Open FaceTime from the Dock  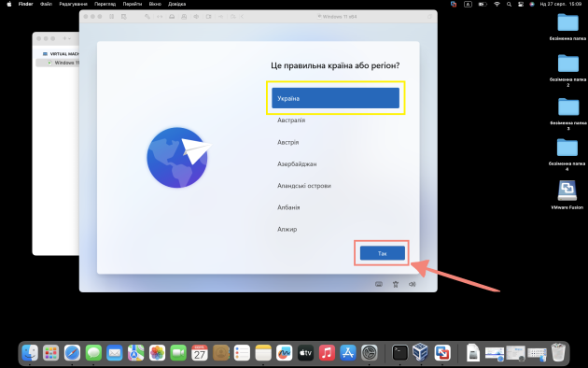178,353
